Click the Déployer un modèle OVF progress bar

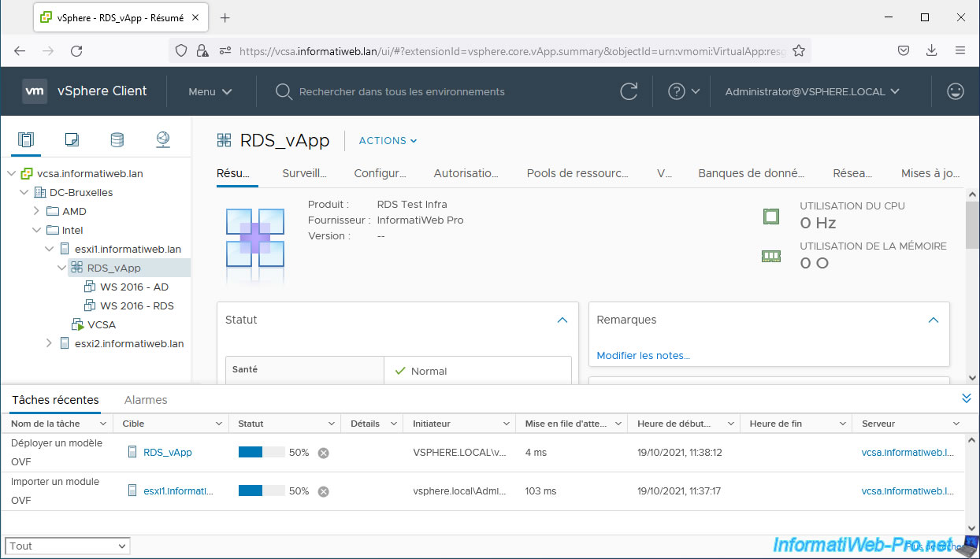pos(262,452)
